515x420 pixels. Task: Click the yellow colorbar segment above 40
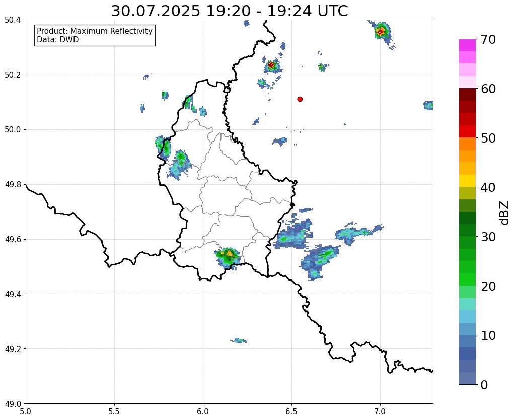[x=467, y=181]
